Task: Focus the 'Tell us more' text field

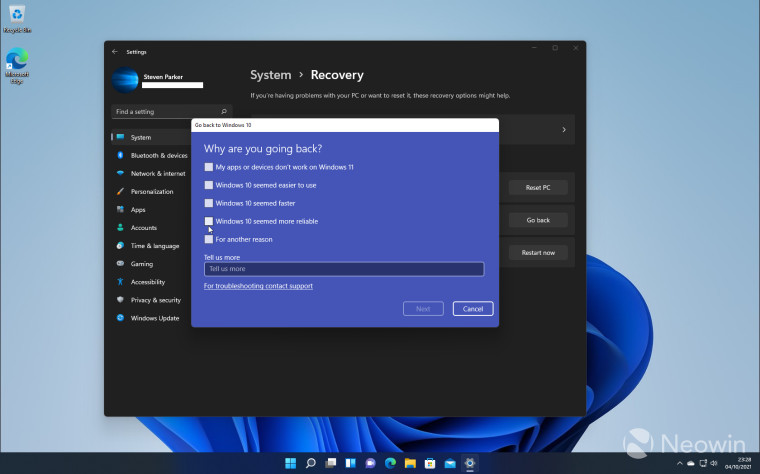Action: 344,269
